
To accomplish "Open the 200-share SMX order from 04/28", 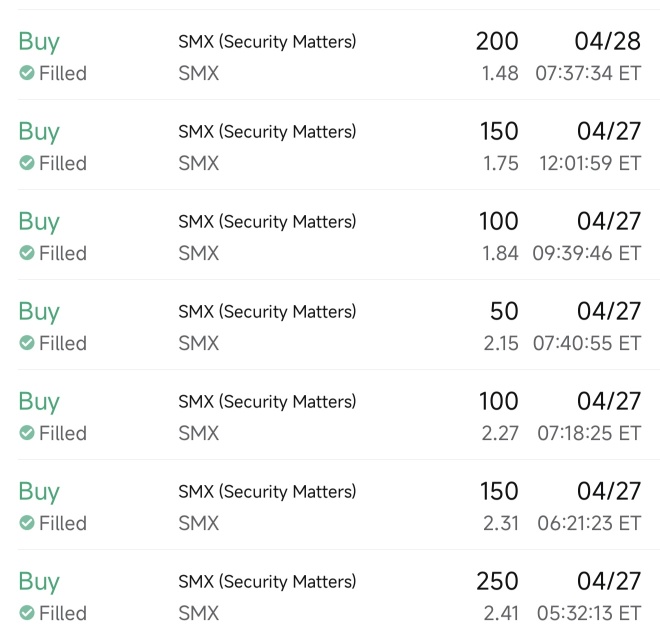I will 330,55.
